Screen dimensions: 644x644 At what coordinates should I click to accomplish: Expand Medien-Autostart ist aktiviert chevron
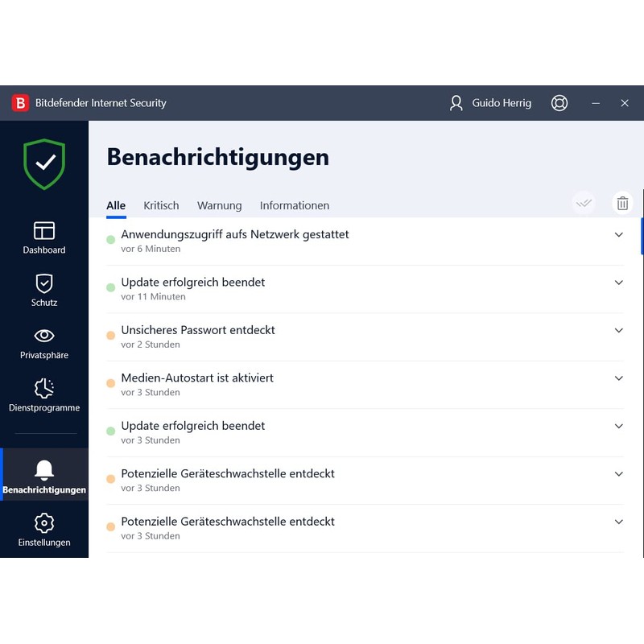(618, 378)
